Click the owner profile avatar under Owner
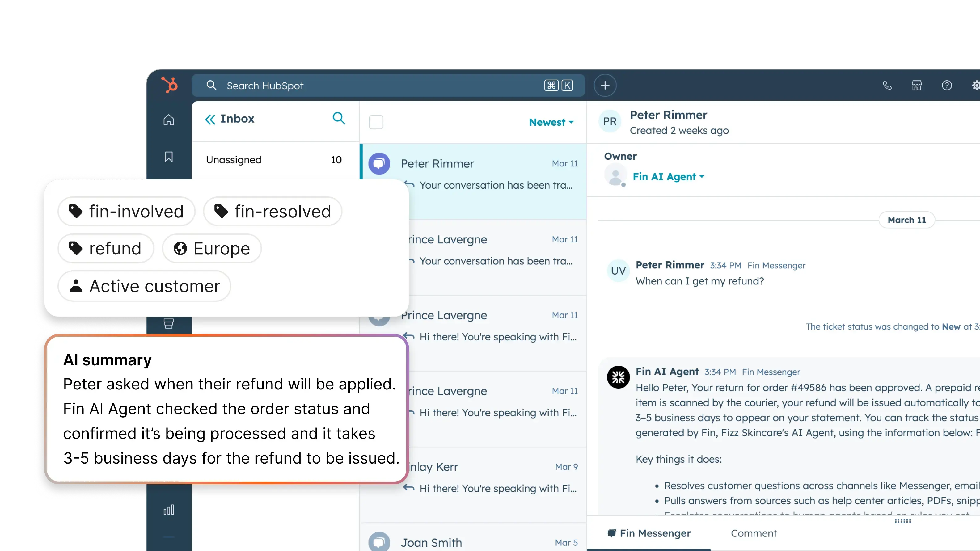This screenshot has height=551, width=980. point(615,175)
